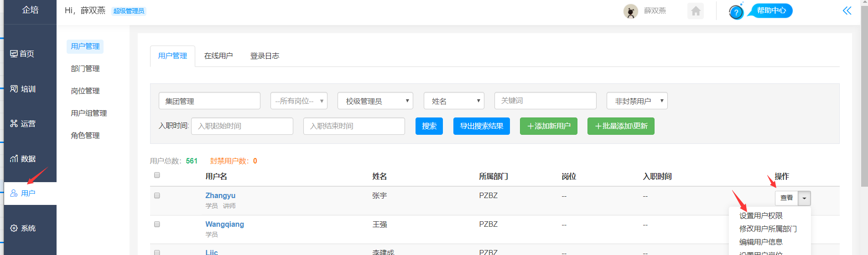Click 批量添加\更新 button
Image resolution: width=868 pixels, height=255 pixels.
tap(621, 126)
